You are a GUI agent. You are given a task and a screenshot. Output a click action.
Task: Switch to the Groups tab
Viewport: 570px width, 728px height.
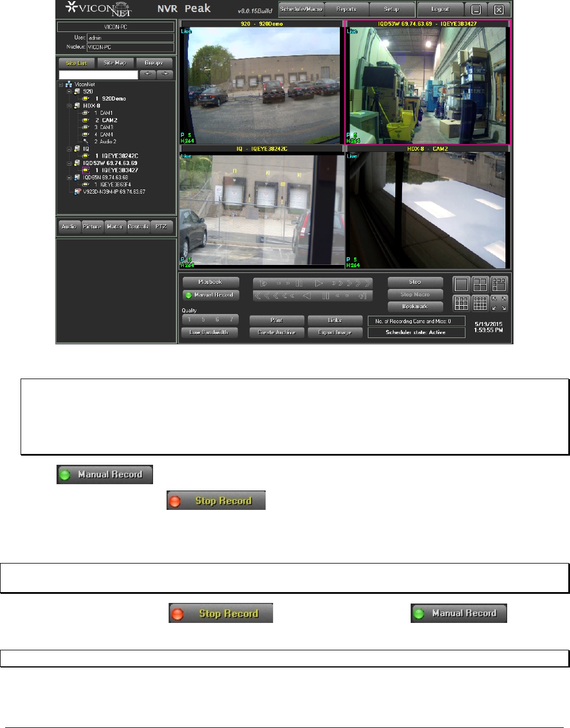tap(154, 63)
